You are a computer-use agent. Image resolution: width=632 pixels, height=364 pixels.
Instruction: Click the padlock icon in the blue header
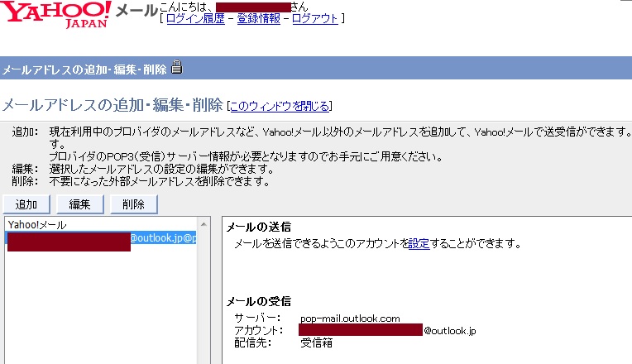(x=176, y=67)
